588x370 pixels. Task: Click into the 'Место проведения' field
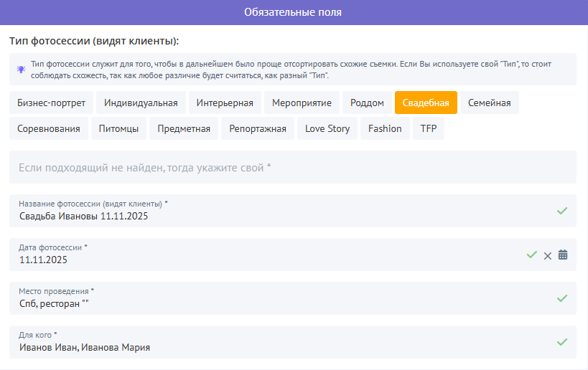(x=273, y=303)
